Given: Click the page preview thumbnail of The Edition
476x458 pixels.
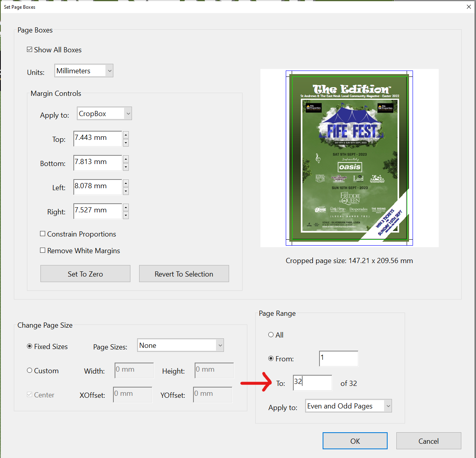Looking at the screenshot, I should (349, 158).
